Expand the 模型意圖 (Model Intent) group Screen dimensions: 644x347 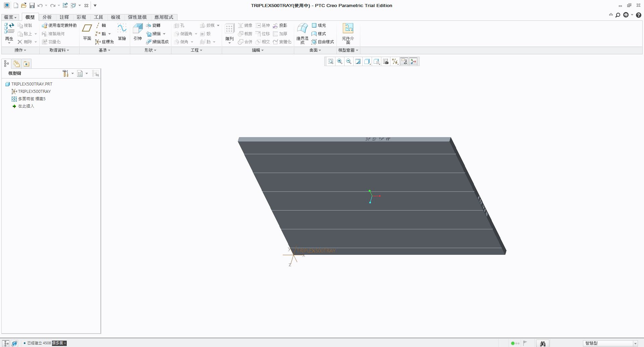[x=348, y=50]
